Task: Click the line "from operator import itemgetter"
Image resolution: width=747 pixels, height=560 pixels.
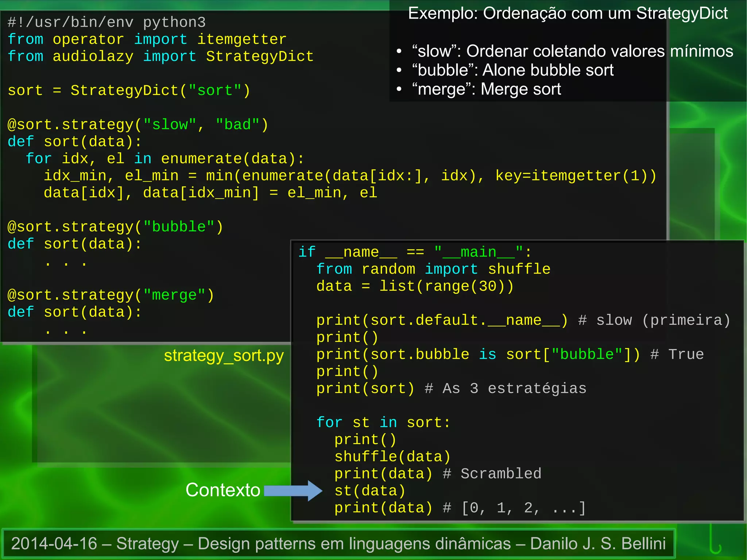Action: coord(147,39)
